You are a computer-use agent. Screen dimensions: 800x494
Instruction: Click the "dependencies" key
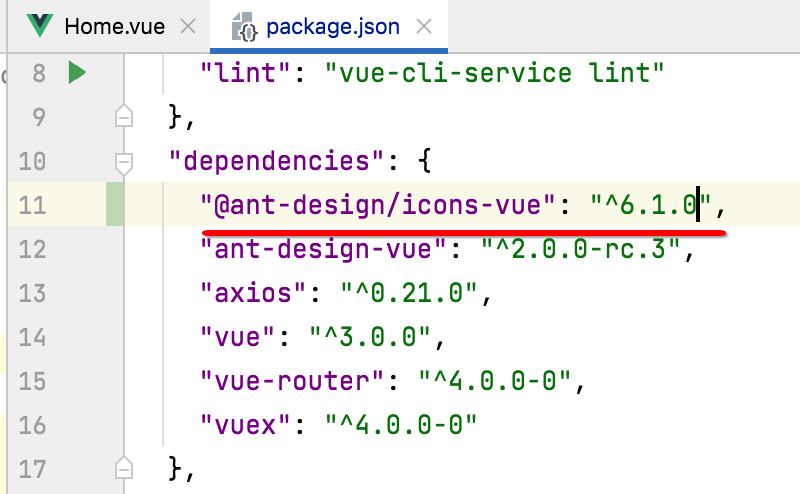click(276, 161)
